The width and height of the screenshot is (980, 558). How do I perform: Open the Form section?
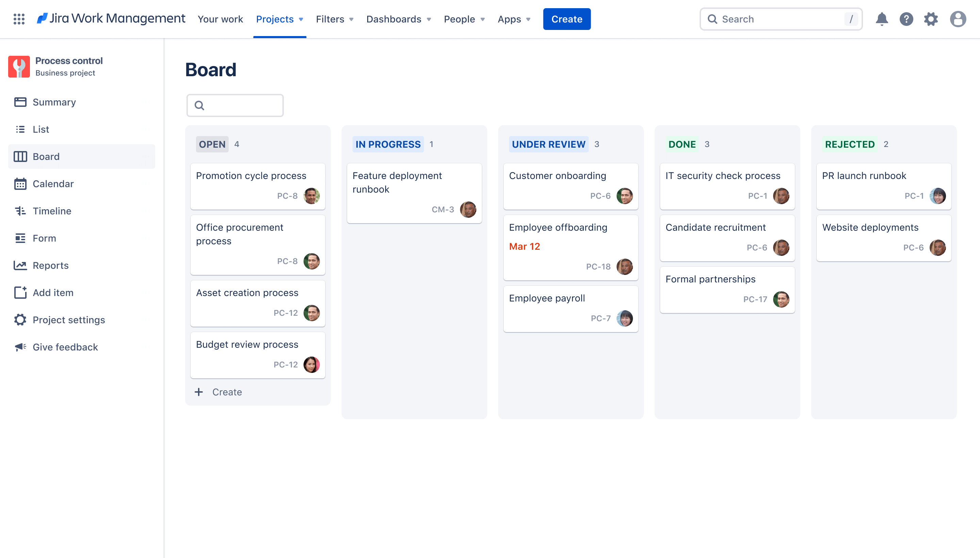pyautogui.click(x=45, y=237)
